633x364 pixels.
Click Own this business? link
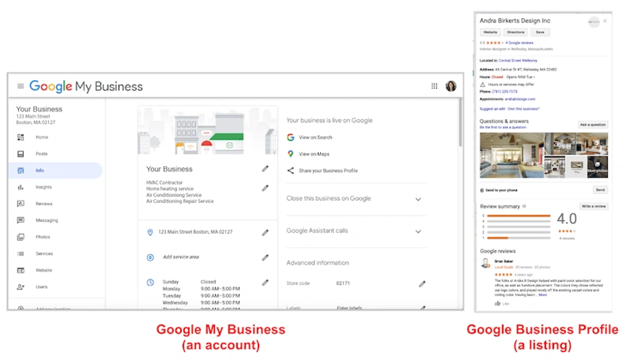524,109
